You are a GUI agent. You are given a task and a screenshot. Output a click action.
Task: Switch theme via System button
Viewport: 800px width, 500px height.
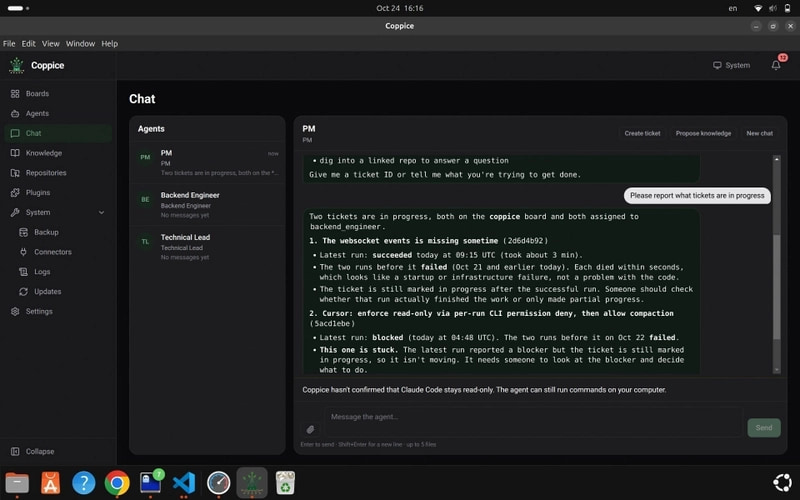pos(732,65)
